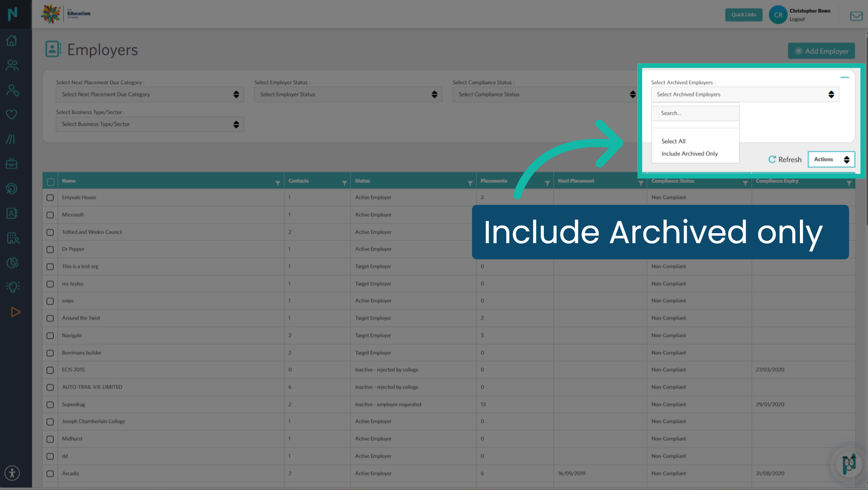Select the Select All option

673,141
